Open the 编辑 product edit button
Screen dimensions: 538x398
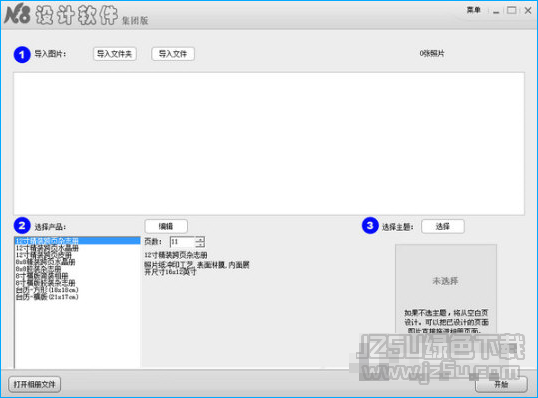click(x=166, y=226)
